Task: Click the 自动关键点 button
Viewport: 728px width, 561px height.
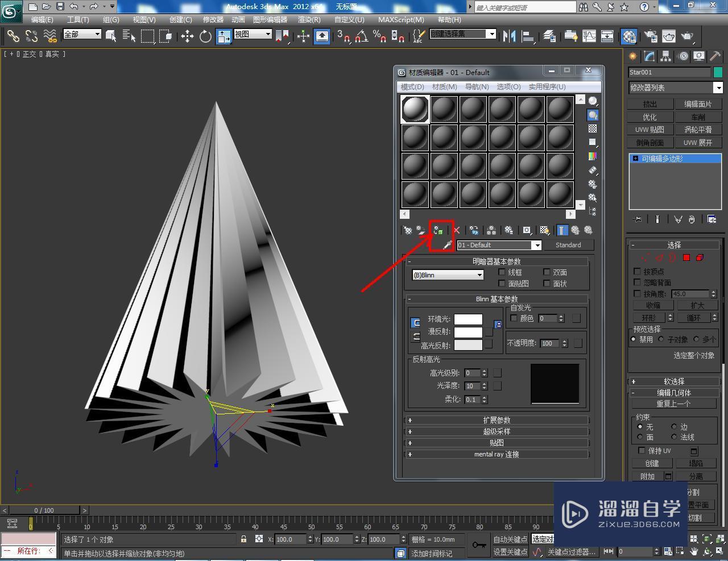Action: click(x=510, y=539)
